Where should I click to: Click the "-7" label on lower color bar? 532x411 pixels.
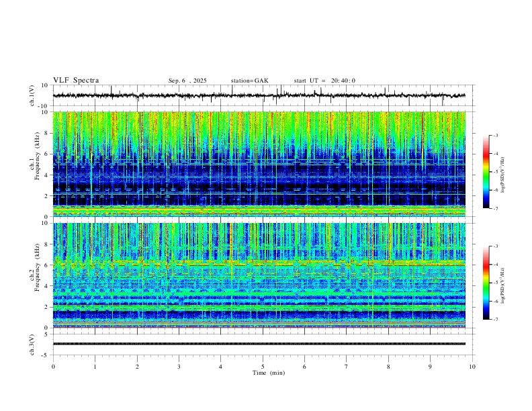coord(495,320)
